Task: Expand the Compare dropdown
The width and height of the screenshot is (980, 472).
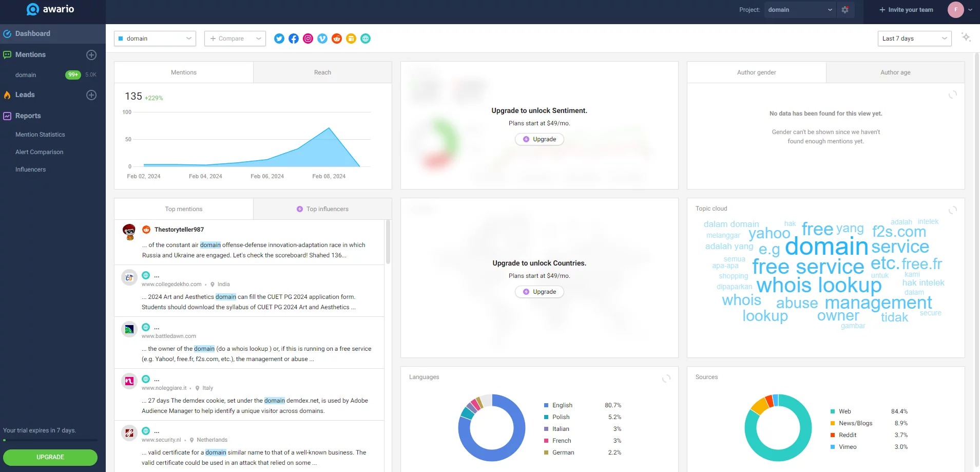Action: 235,39
